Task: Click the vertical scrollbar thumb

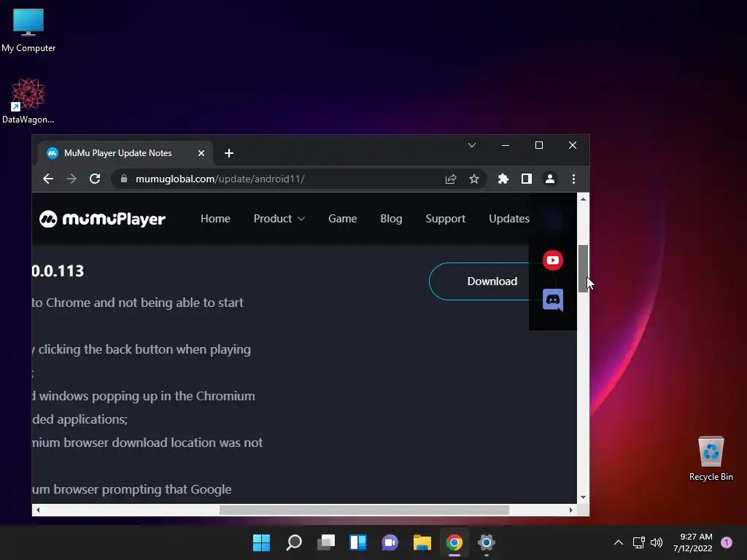Action: [583, 268]
